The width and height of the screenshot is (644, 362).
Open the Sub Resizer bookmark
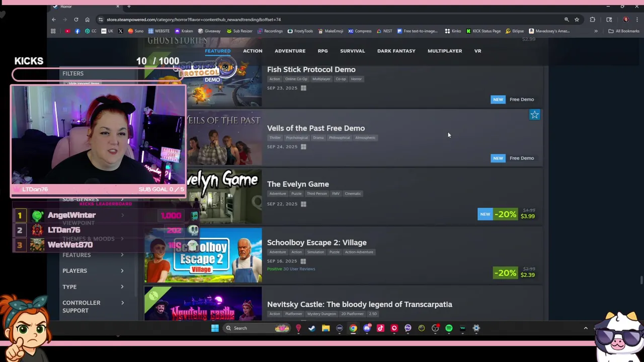pos(239,31)
